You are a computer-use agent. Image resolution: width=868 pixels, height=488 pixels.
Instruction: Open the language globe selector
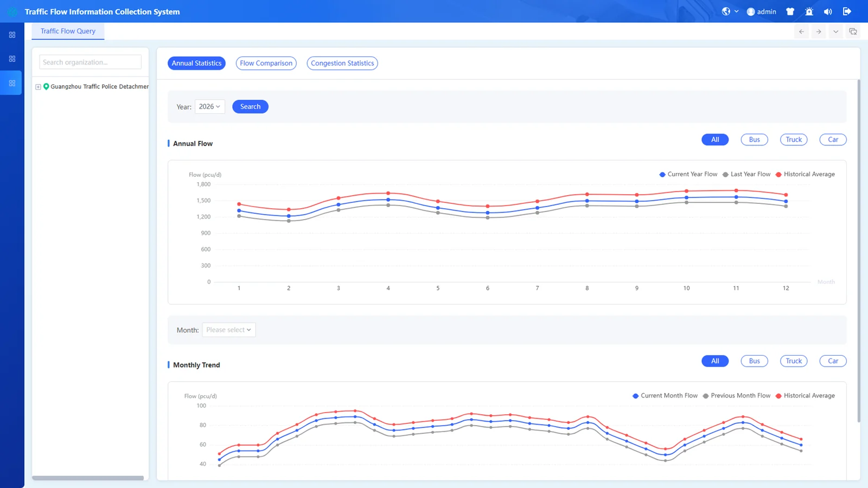pyautogui.click(x=726, y=11)
